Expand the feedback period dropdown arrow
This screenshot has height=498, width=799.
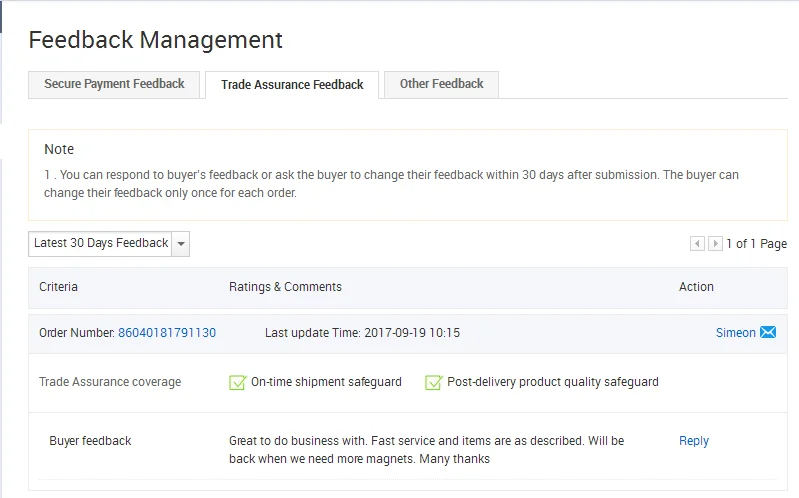[180, 244]
